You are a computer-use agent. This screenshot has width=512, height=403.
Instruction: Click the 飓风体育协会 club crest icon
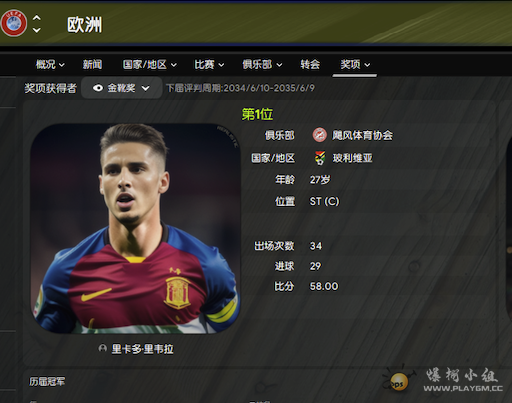click(x=319, y=135)
